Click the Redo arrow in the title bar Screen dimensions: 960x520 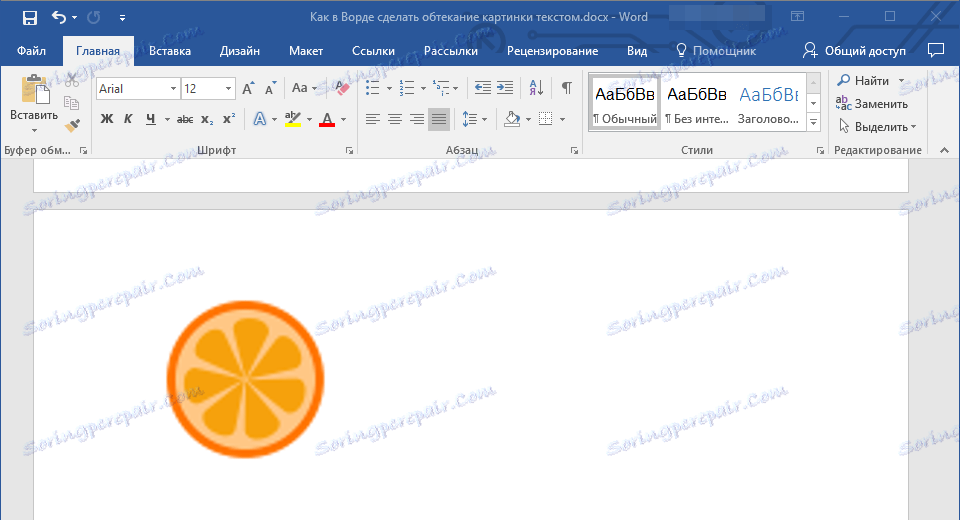(x=94, y=18)
